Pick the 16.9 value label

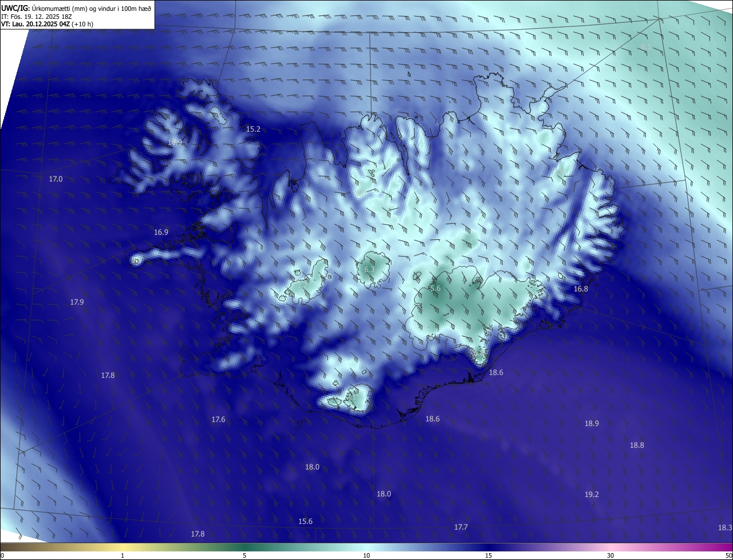pyautogui.click(x=161, y=232)
